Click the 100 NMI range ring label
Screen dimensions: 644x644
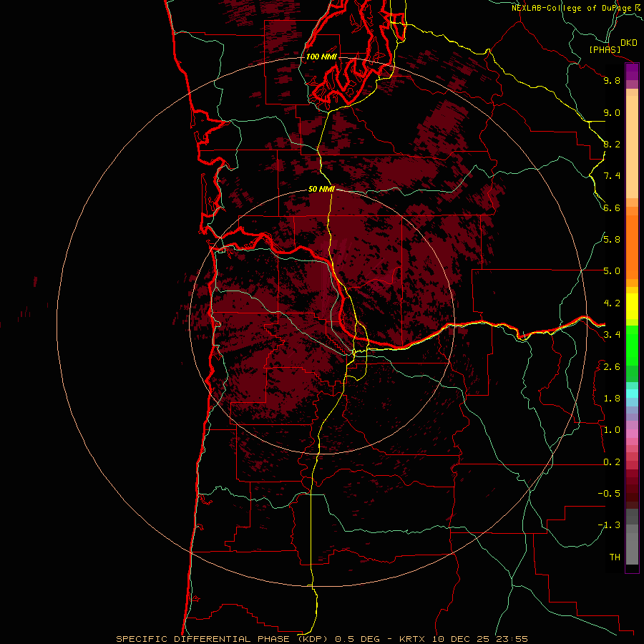click(x=321, y=57)
